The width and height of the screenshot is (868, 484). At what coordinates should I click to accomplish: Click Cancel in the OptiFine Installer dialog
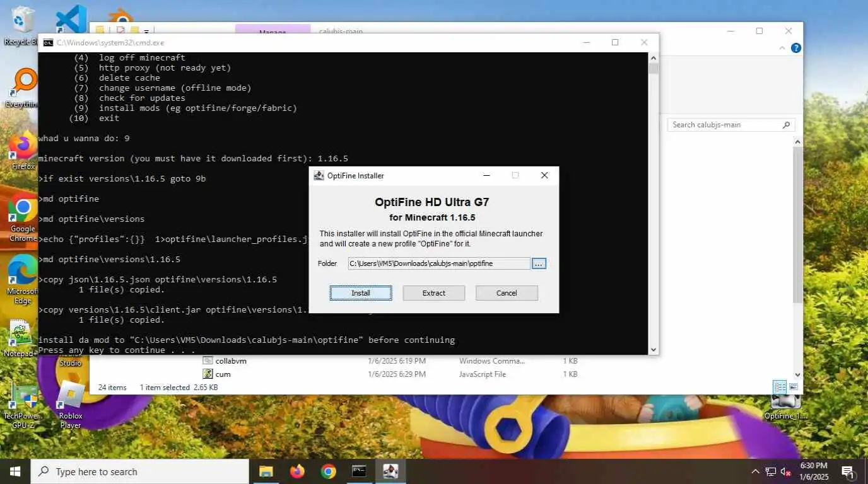507,293
